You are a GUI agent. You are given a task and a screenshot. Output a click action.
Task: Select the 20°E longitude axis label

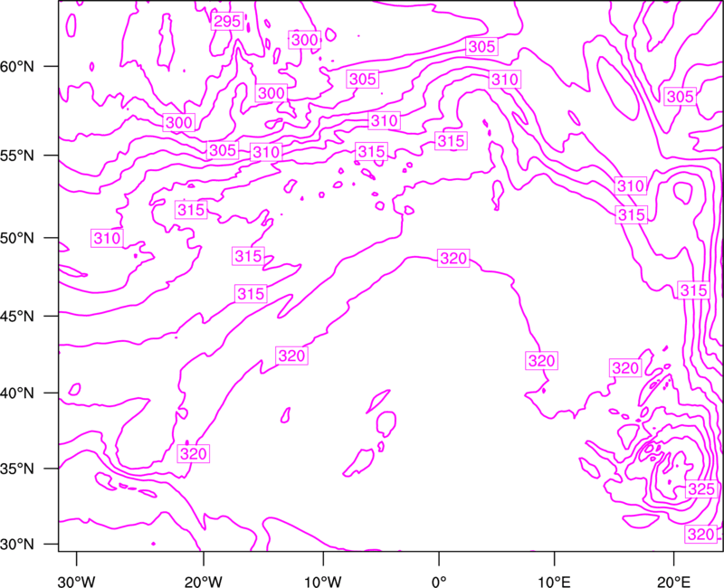[x=673, y=582]
